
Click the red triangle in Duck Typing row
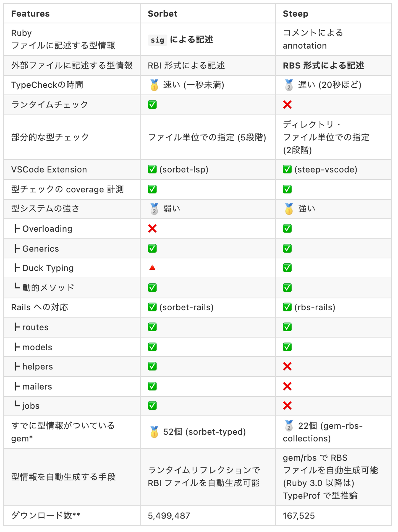tap(152, 268)
